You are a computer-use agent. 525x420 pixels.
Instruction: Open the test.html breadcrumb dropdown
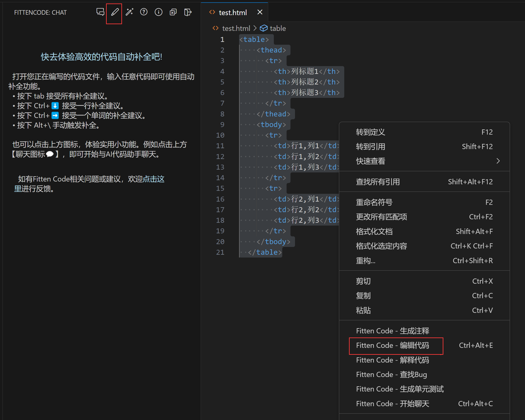point(236,28)
